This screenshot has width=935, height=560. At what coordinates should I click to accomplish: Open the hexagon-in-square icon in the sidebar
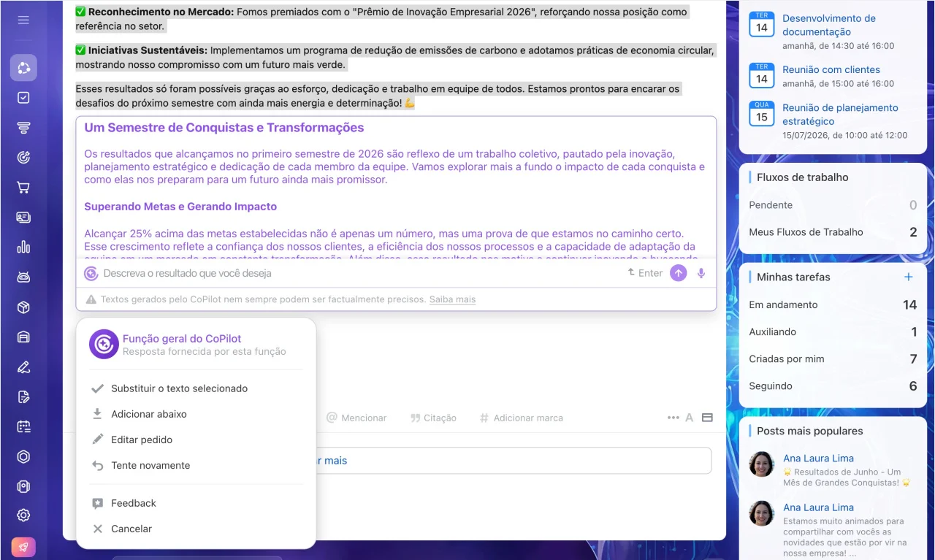click(x=23, y=486)
